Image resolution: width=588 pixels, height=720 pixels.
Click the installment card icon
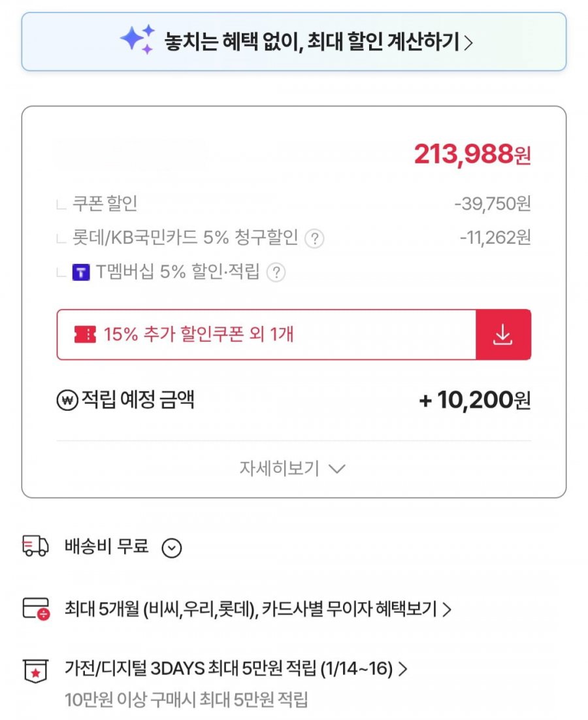[x=36, y=609]
